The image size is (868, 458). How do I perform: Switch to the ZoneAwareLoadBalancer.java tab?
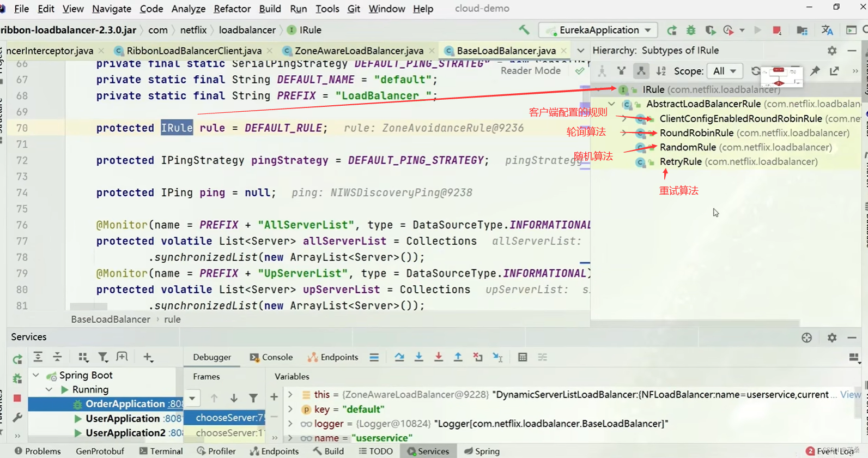tap(359, 51)
